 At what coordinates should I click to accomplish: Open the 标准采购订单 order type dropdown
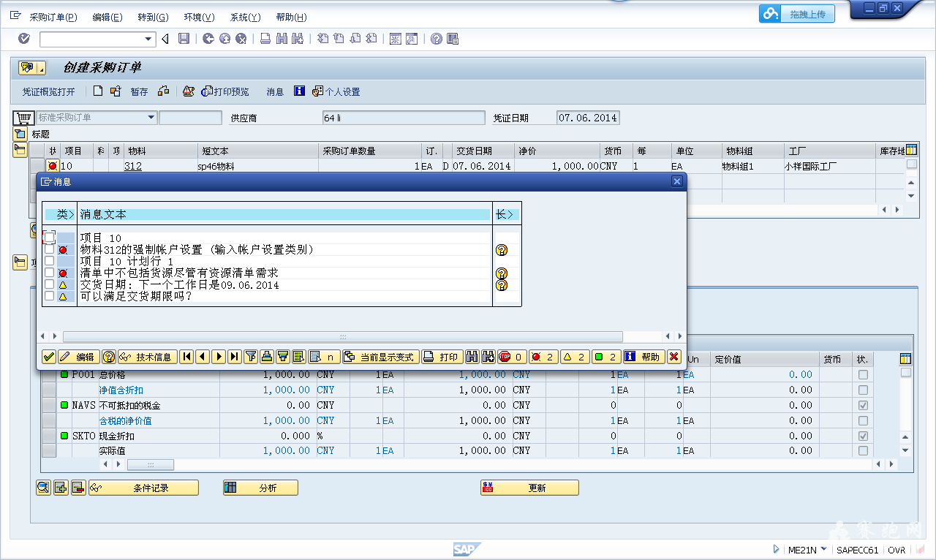tap(151, 117)
